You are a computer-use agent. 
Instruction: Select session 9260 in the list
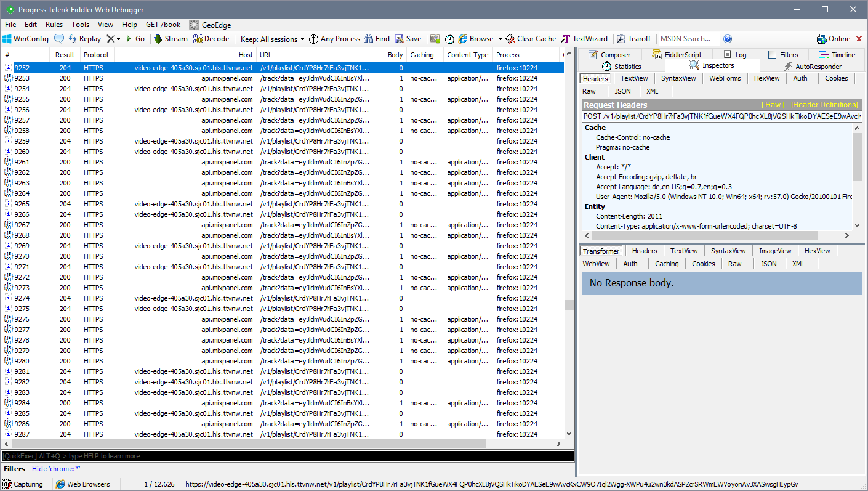point(283,152)
